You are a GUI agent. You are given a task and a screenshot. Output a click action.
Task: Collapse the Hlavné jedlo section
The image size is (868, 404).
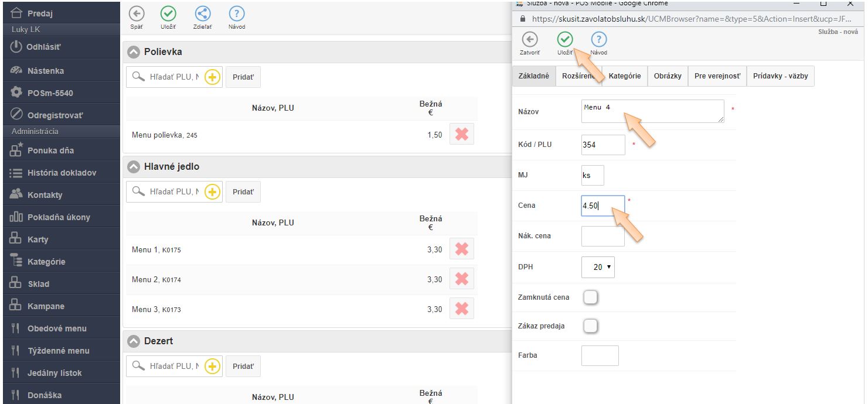[134, 167]
